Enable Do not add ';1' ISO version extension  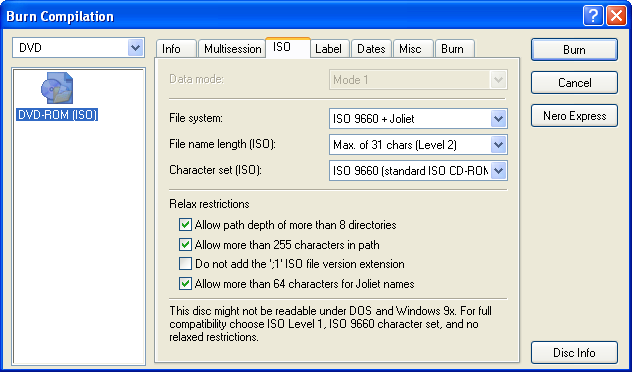point(185,264)
